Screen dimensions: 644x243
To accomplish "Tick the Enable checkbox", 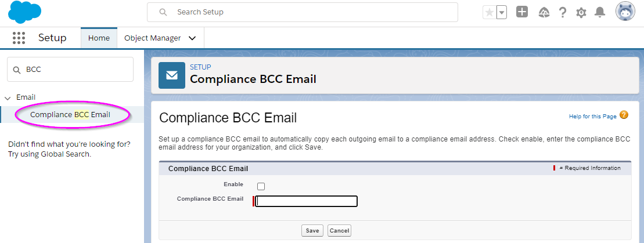I will 261,186.
